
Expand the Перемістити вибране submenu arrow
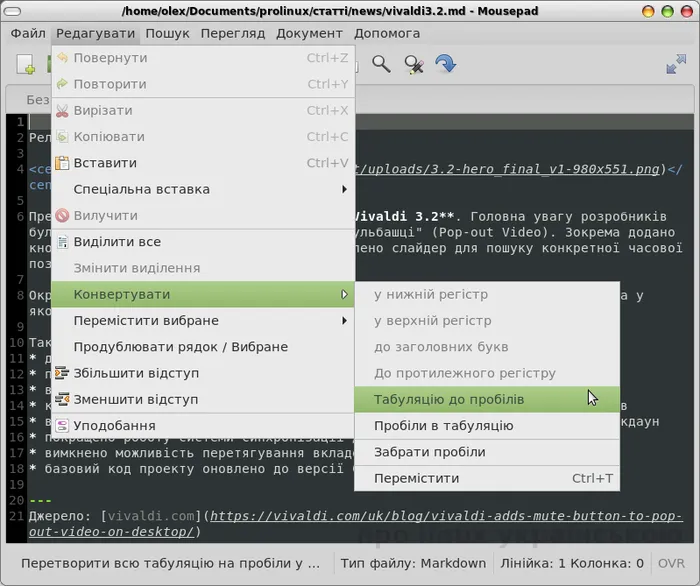344,321
